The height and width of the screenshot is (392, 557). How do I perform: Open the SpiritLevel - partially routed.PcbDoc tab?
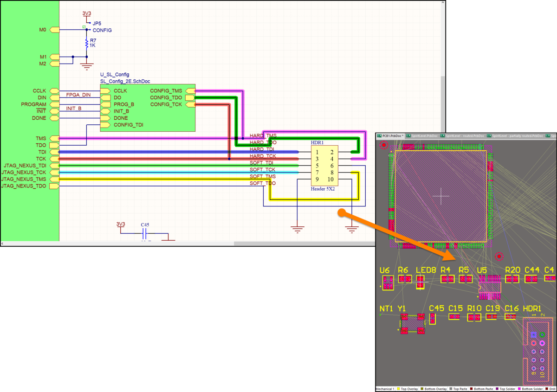coord(515,135)
